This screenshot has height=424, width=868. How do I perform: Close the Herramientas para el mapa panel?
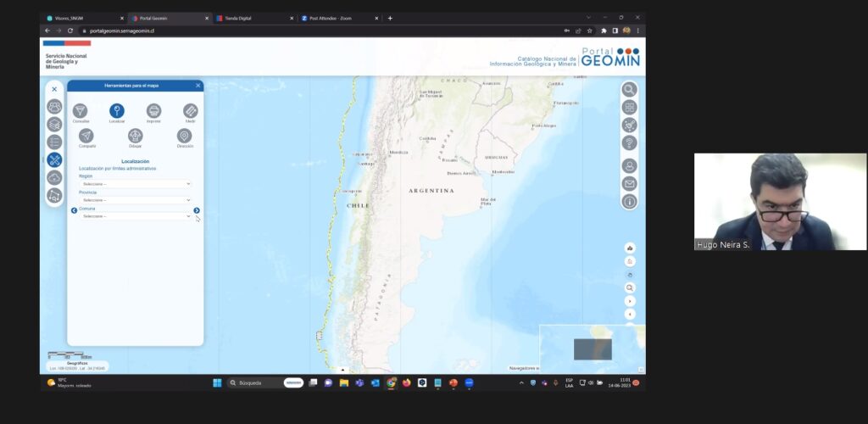(x=198, y=86)
